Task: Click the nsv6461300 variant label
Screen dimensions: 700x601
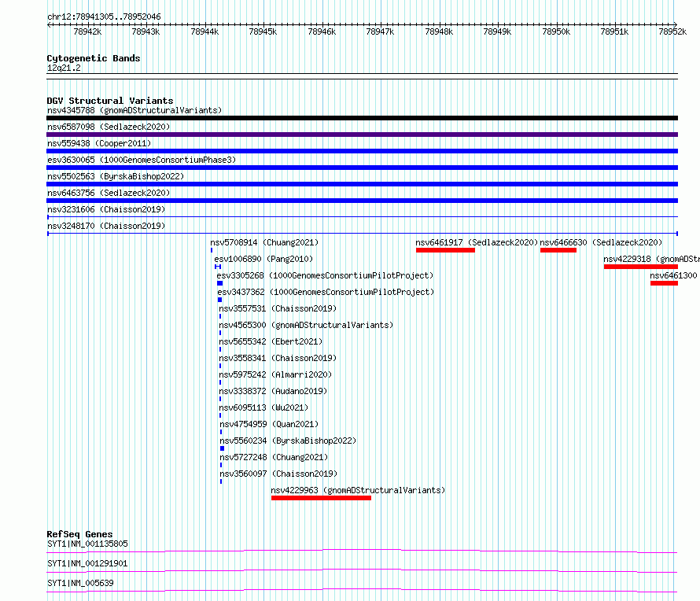Action: 673,275
